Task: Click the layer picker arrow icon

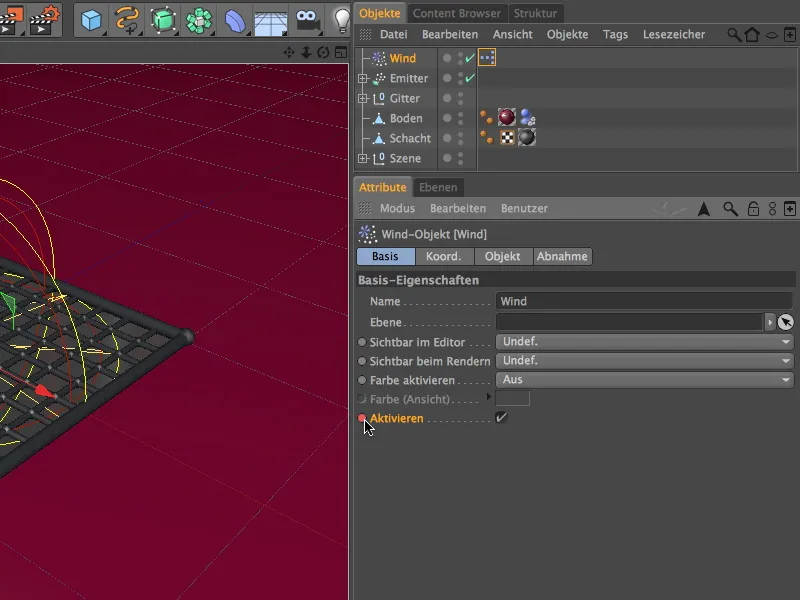Action: tap(786, 322)
